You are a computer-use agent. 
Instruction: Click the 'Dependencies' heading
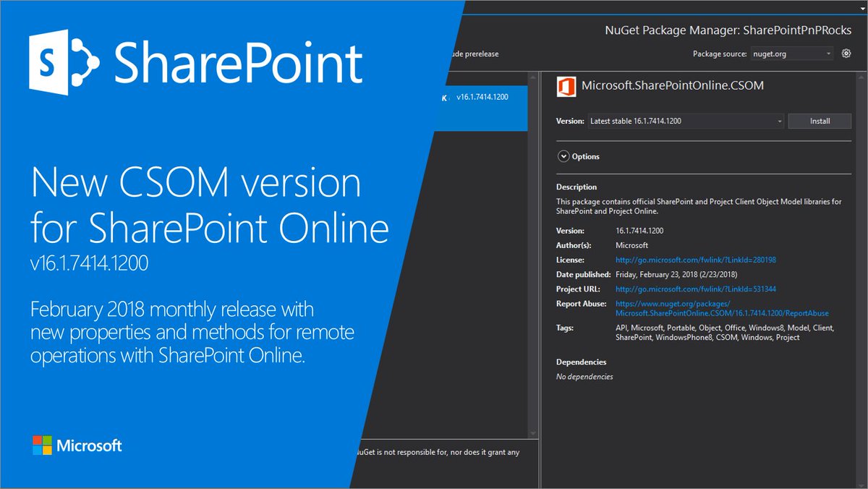[x=582, y=362]
